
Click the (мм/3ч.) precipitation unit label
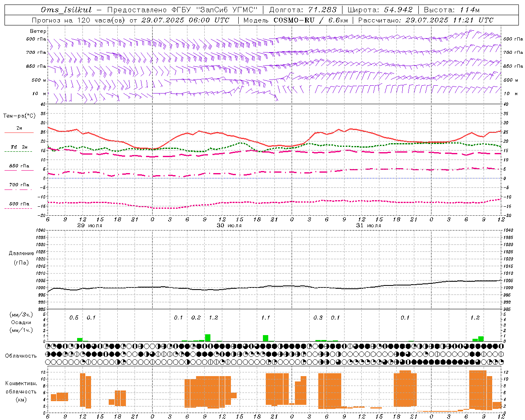[x=21, y=315]
